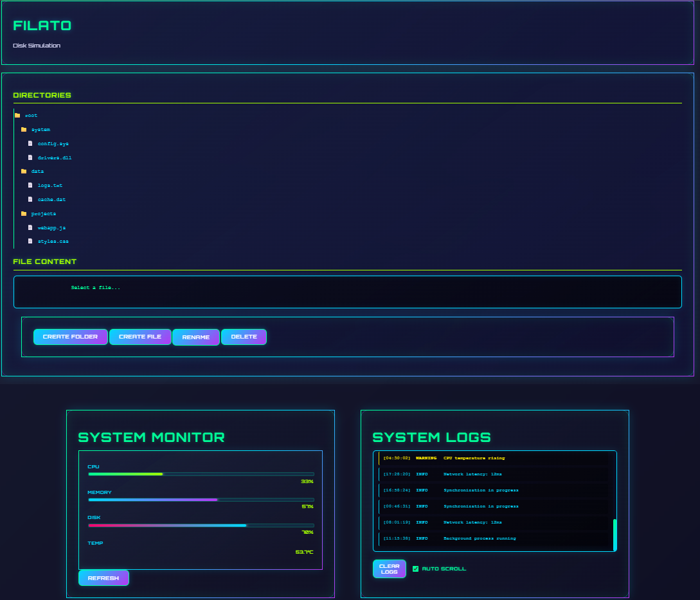700x600 pixels.
Task: Click the projects folder icon
Action: pyautogui.click(x=24, y=213)
